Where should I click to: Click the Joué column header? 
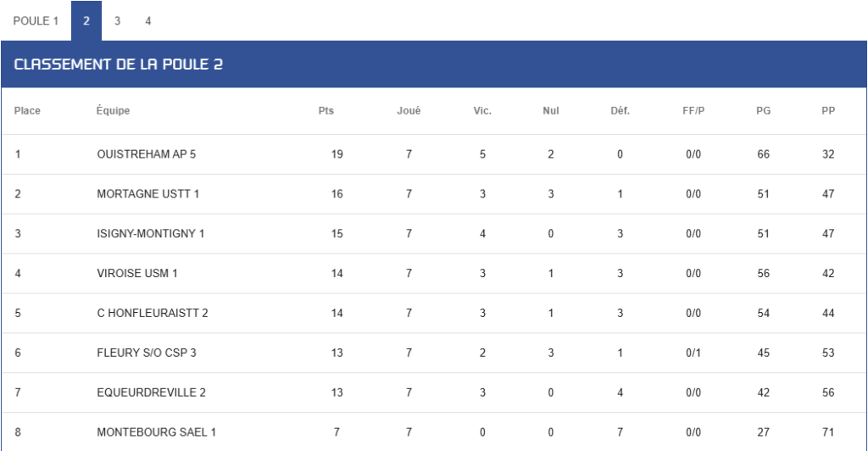[x=409, y=111]
